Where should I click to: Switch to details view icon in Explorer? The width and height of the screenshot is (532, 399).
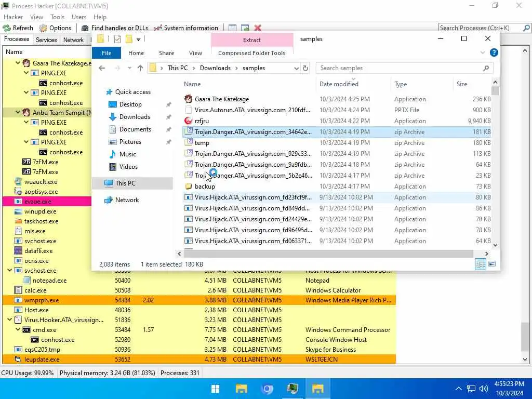point(481,264)
